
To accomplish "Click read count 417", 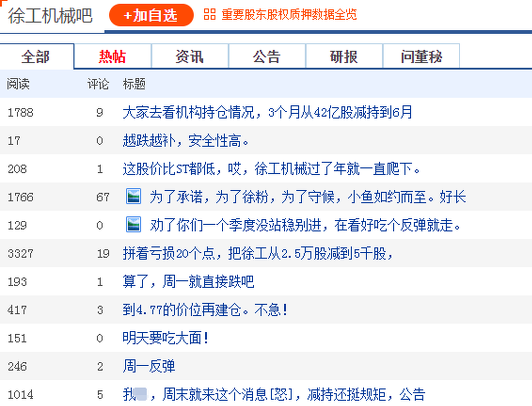I will (17, 310).
